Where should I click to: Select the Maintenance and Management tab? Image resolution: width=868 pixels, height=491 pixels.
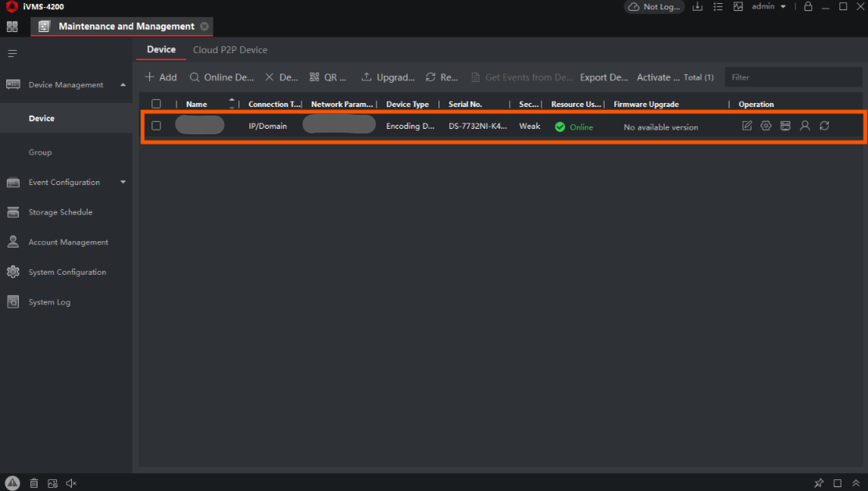pos(122,27)
